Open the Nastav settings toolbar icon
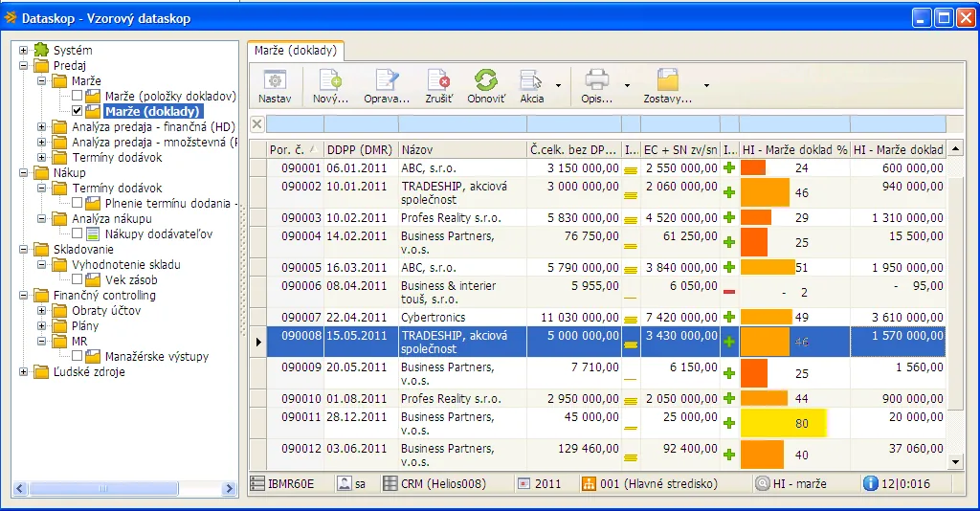 [275, 80]
